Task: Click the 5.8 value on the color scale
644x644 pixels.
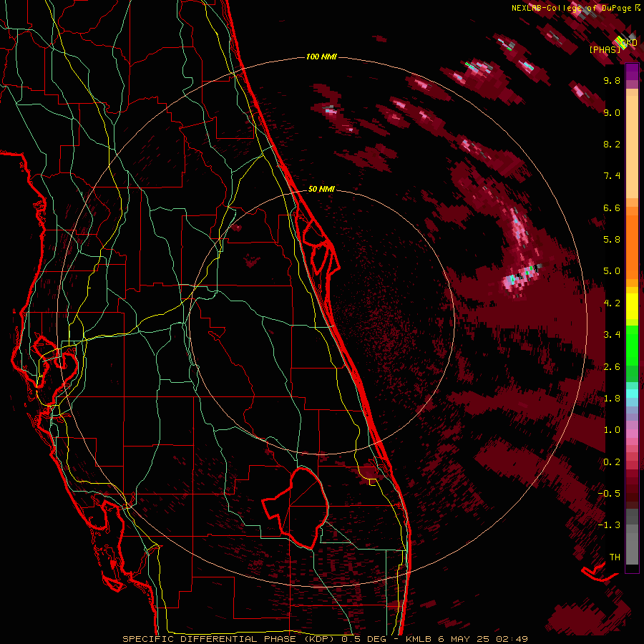Action: [612, 240]
